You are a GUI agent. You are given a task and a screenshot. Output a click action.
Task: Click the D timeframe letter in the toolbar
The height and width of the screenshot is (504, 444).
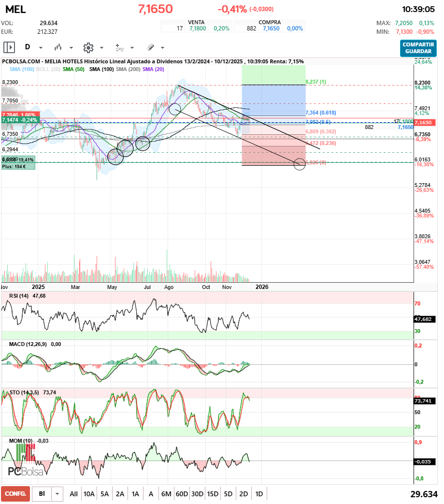(28, 47)
